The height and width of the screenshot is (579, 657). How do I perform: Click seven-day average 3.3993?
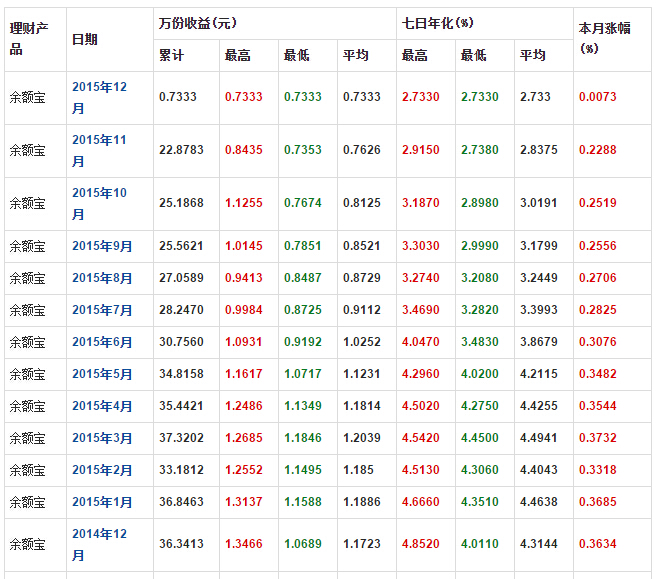click(539, 310)
